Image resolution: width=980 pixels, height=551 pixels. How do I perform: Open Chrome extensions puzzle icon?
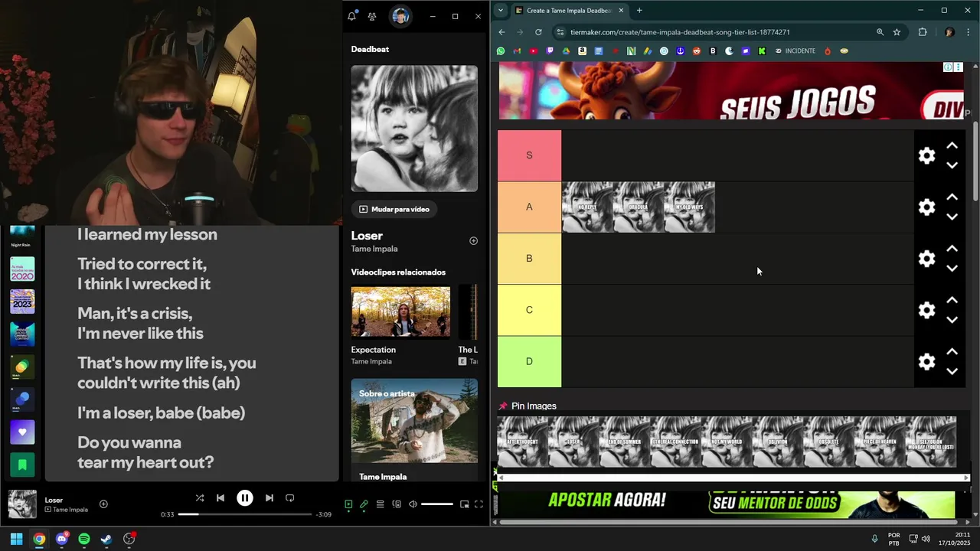point(923,32)
